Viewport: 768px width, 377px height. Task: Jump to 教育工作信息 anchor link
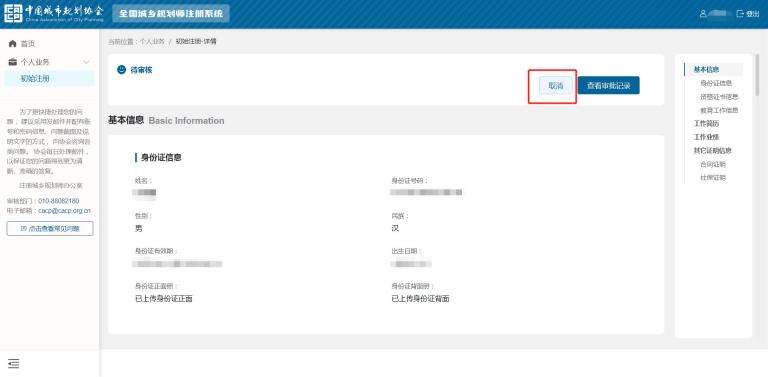tap(719, 111)
